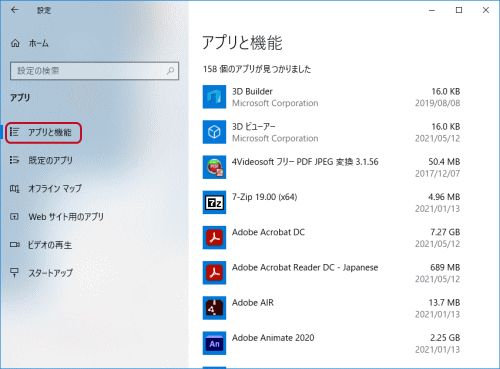Select the Adobe Acrobat DC entry name
This screenshot has width=500, height=369.
click(268, 232)
